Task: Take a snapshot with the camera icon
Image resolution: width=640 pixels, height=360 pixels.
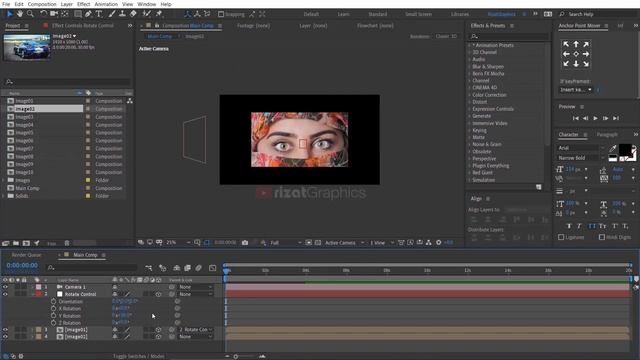Action: [245, 242]
